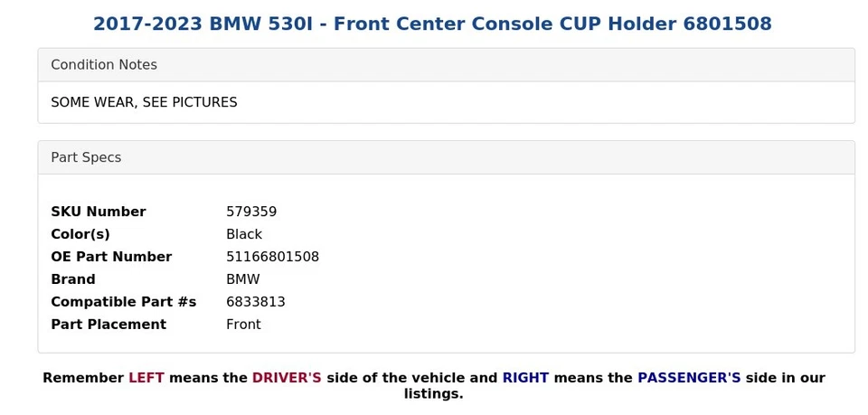Click the Brand label
The height and width of the screenshot is (415, 868).
[73, 279]
